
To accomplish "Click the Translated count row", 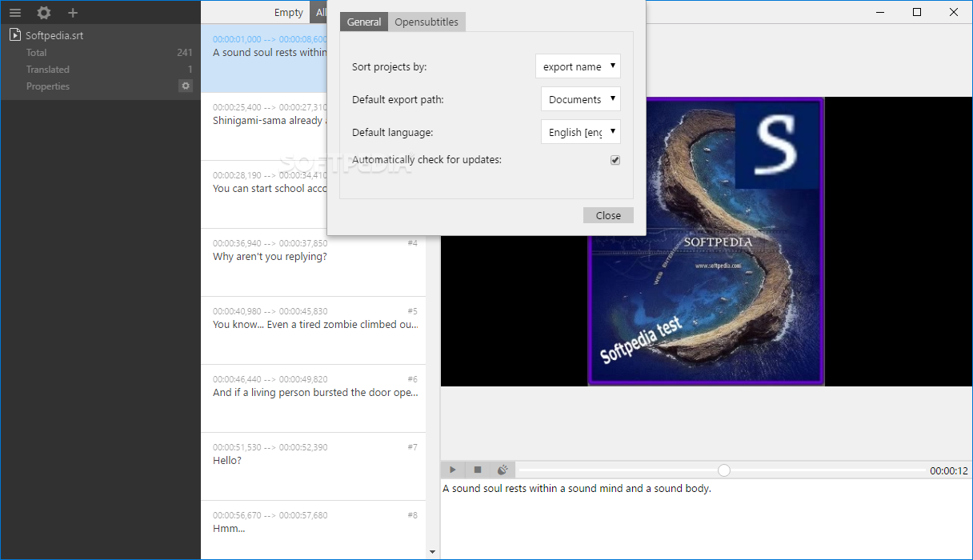I will pos(100,69).
